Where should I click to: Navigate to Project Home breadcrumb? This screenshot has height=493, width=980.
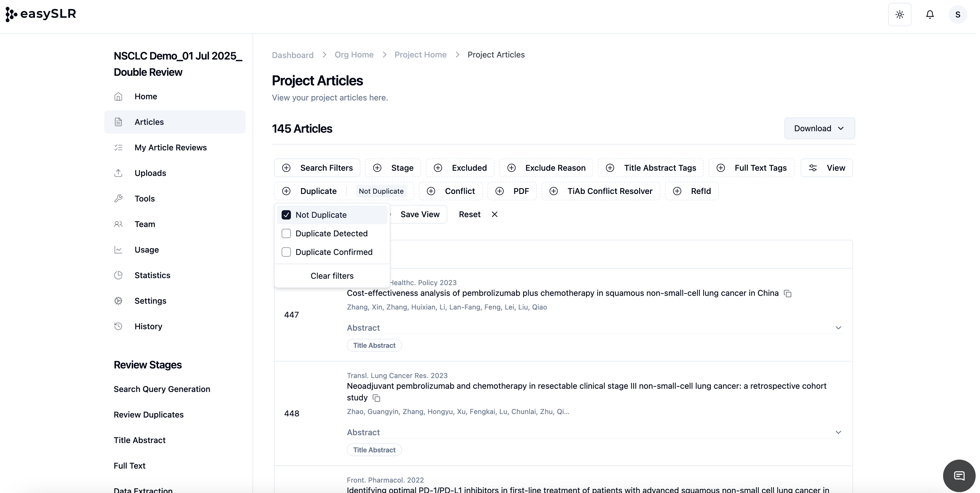click(420, 55)
